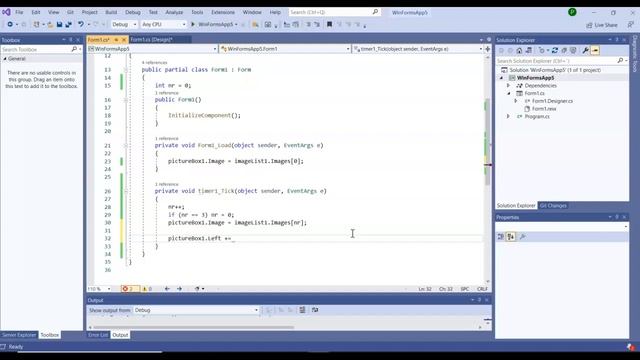
Task: Click the split editor plus icon
Action: [487, 49]
